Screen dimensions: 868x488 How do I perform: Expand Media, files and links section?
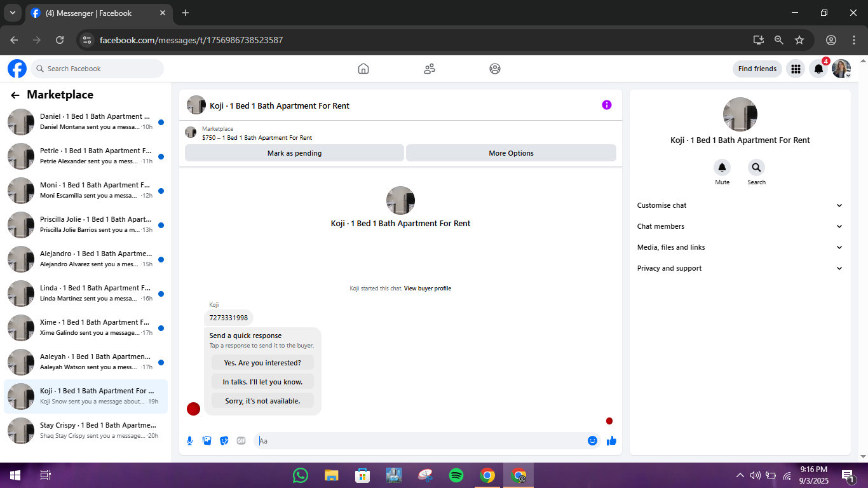[740, 247]
